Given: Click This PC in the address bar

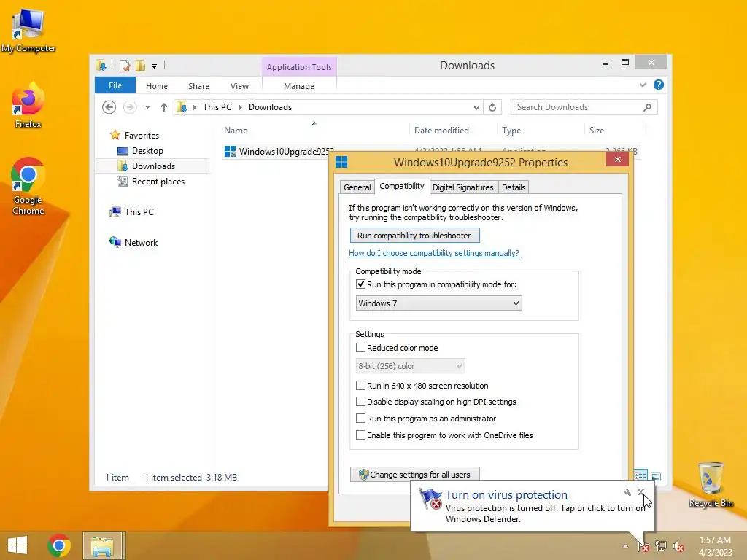Looking at the screenshot, I should pyautogui.click(x=217, y=107).
